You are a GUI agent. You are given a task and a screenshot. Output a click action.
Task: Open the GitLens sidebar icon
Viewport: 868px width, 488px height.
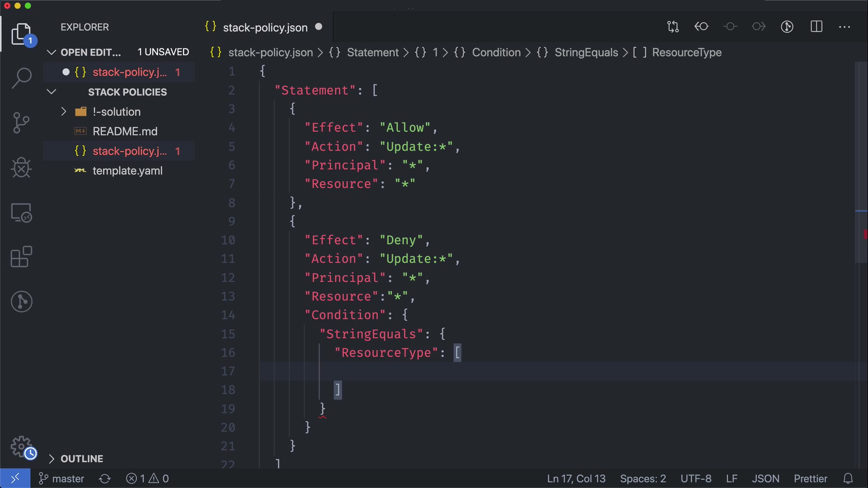pyautogui.click(x=21, y=301)
